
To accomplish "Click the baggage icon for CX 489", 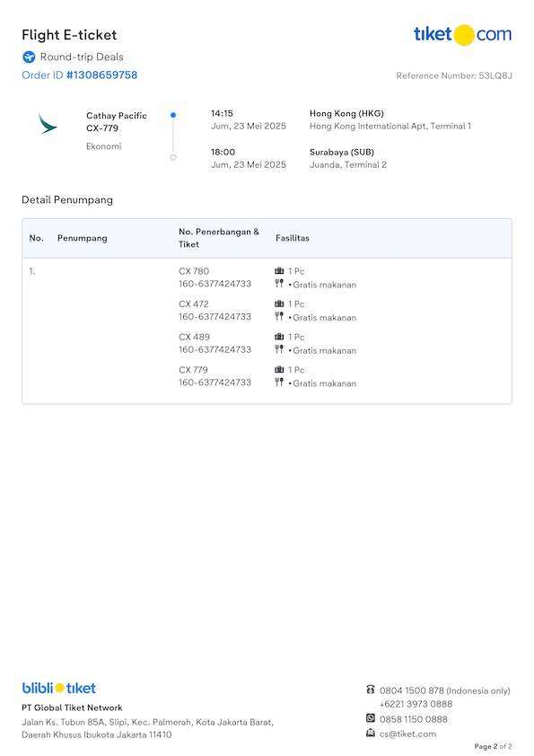I will (279, 337).
